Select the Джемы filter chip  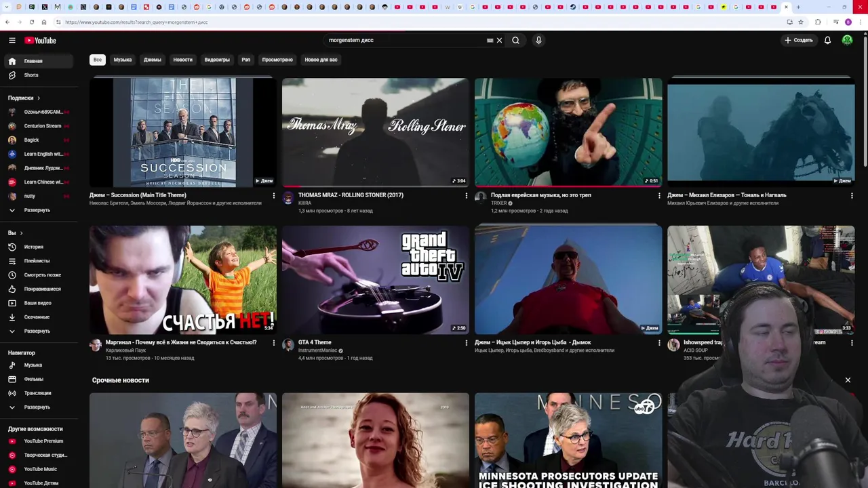point(153,60)
